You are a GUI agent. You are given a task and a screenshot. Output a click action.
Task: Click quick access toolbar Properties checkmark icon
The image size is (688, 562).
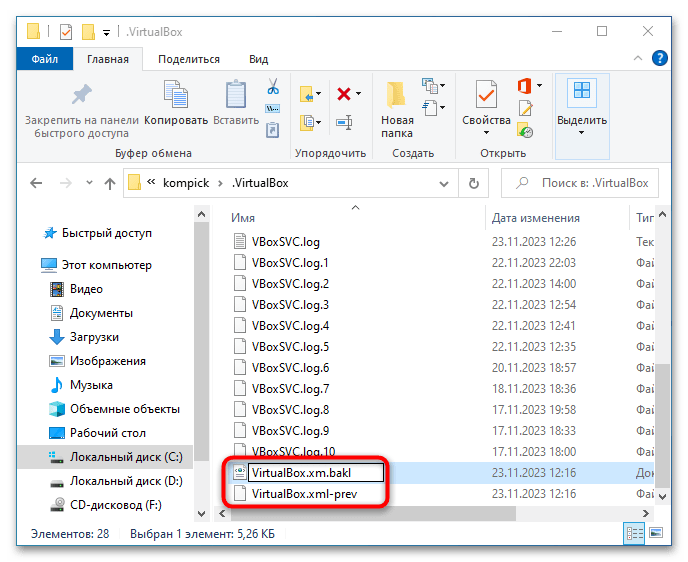tap(66, 32)
